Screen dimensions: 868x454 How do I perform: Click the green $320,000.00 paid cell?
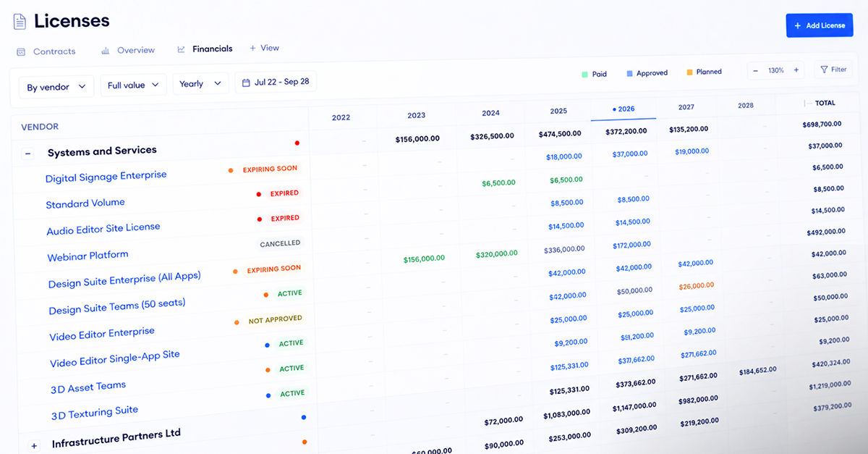497,254
